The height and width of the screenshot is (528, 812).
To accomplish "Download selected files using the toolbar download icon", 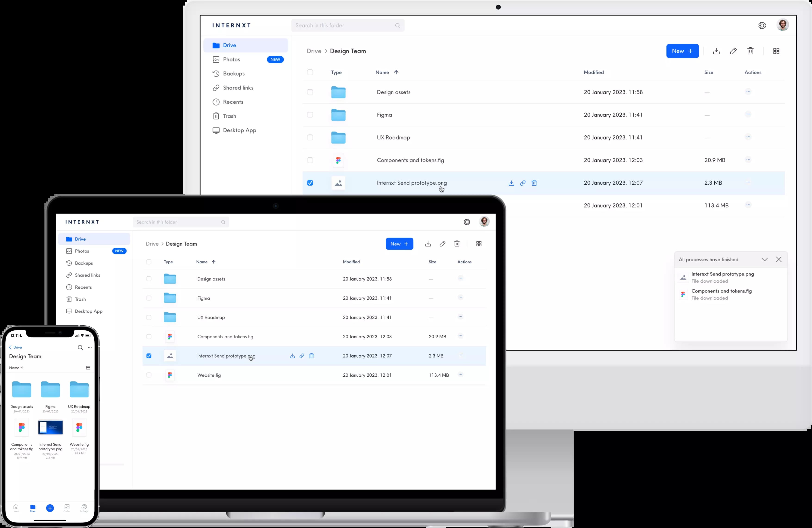I will [x=716, y=51].
